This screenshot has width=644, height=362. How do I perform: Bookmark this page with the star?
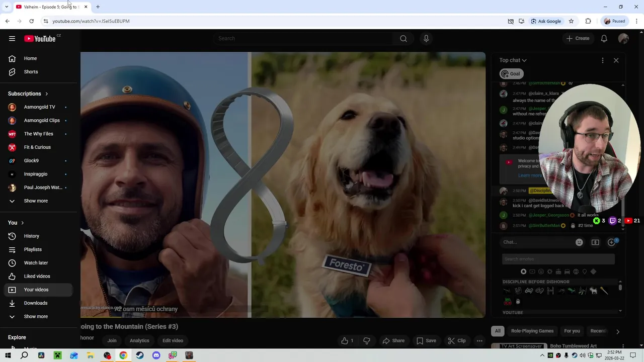pyautogui.click(x=571, y=21)
